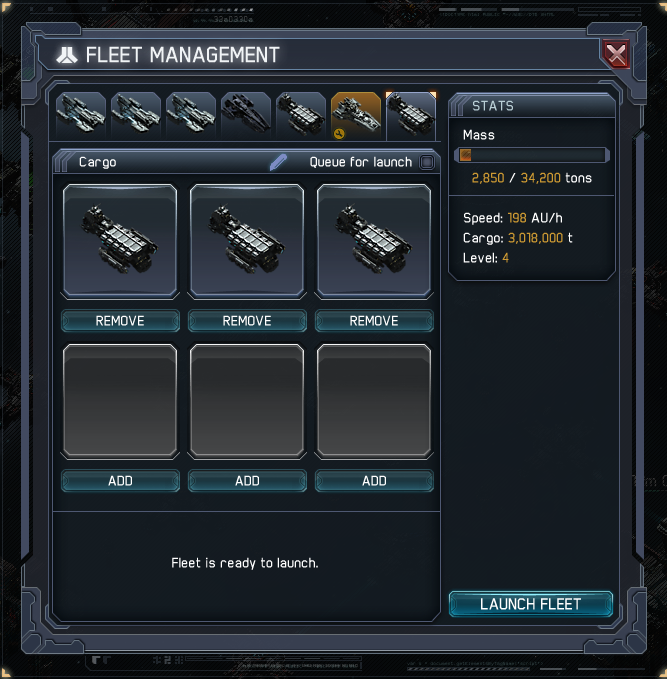Select the last cargo fleet tab
Image resolution: width=667 pixels, height=679 pixels.
pyautogui.click(x=411, y=116)
